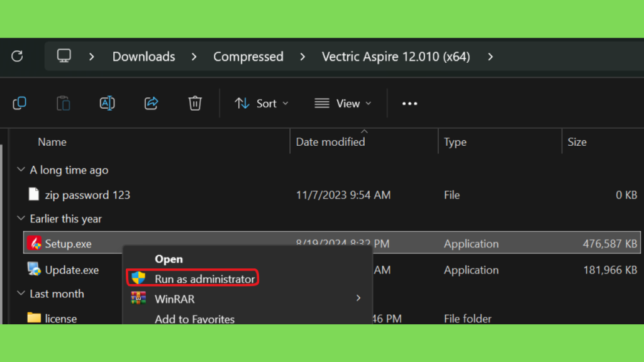Click the 11/7/2023 9:54 AM date cell
The image size is (644, 362).
pos(343,195)
